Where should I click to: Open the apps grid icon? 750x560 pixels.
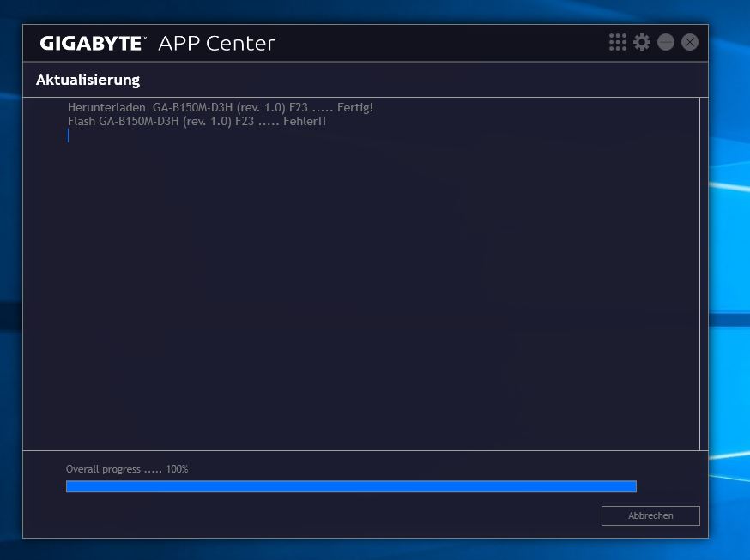click(618, 42)
